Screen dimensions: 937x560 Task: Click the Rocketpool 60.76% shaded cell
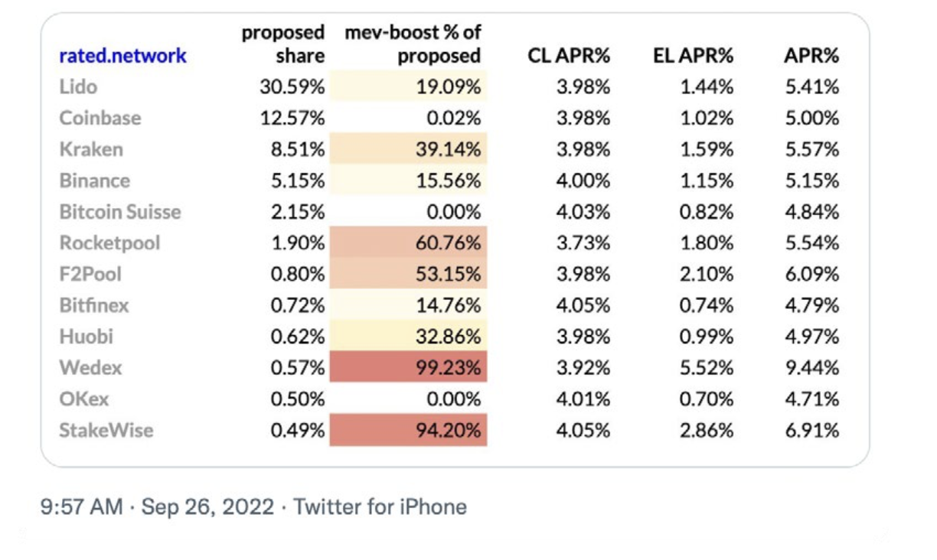(408, 243)
